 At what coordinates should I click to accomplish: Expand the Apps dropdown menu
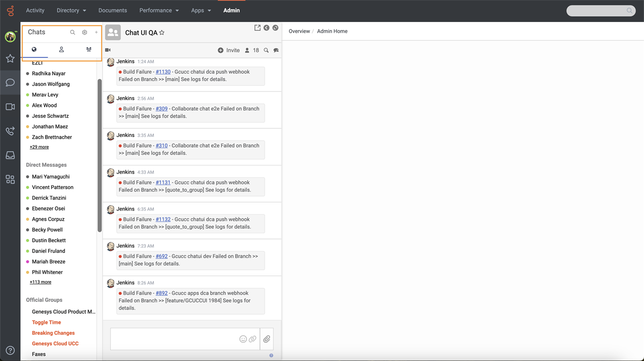(201, 10)
